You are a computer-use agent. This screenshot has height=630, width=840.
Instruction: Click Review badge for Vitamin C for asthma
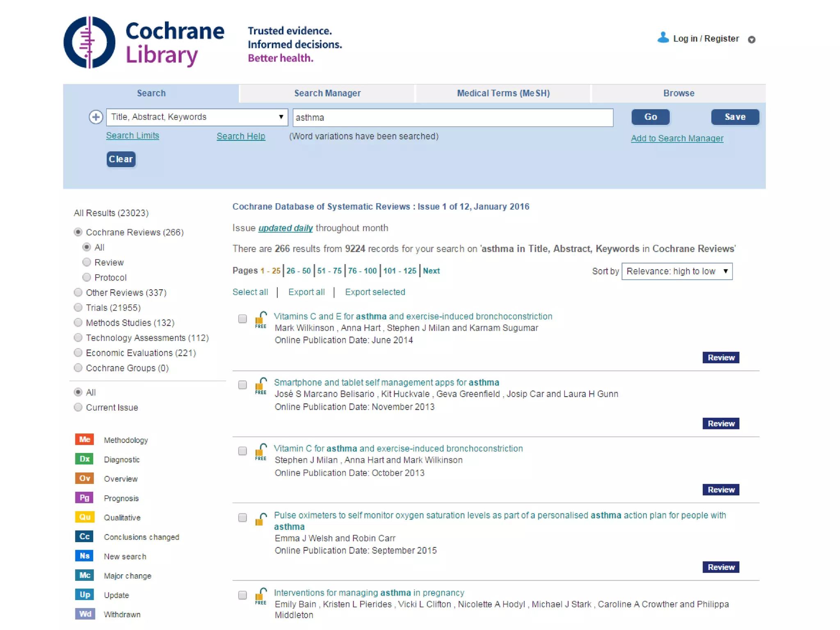[721, 490]
